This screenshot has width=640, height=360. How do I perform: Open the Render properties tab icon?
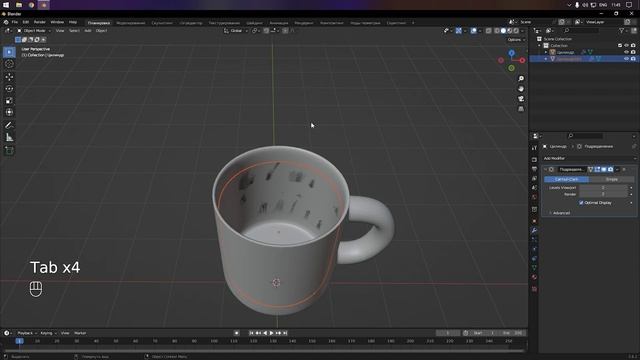(x=534, y=160)
